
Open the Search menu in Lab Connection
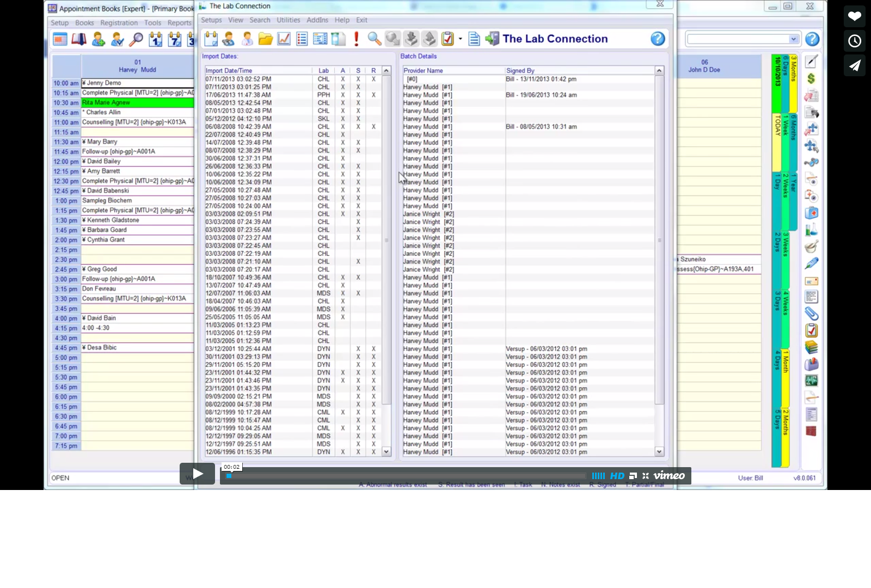point(260,20)
